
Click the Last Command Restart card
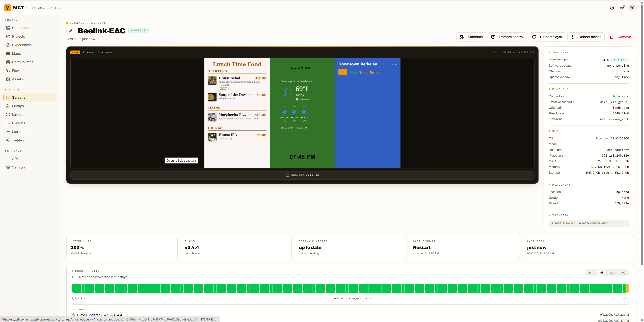464,247
